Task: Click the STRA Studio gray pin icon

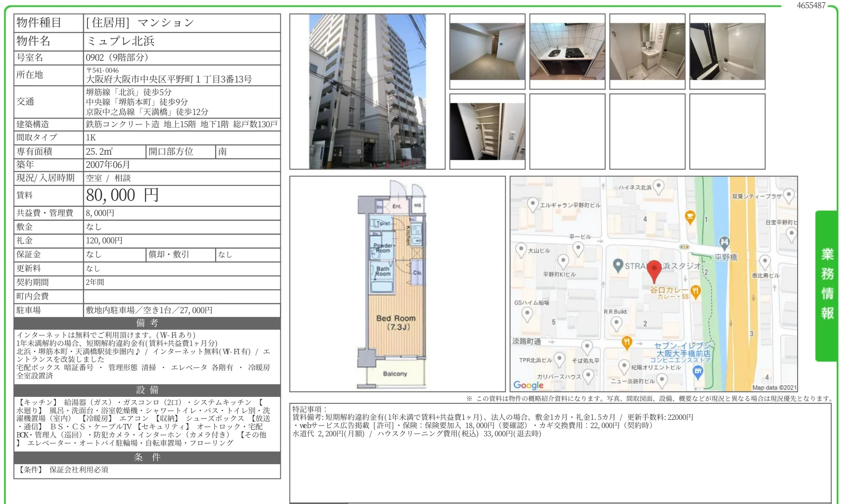Action: tap(618, 265)
